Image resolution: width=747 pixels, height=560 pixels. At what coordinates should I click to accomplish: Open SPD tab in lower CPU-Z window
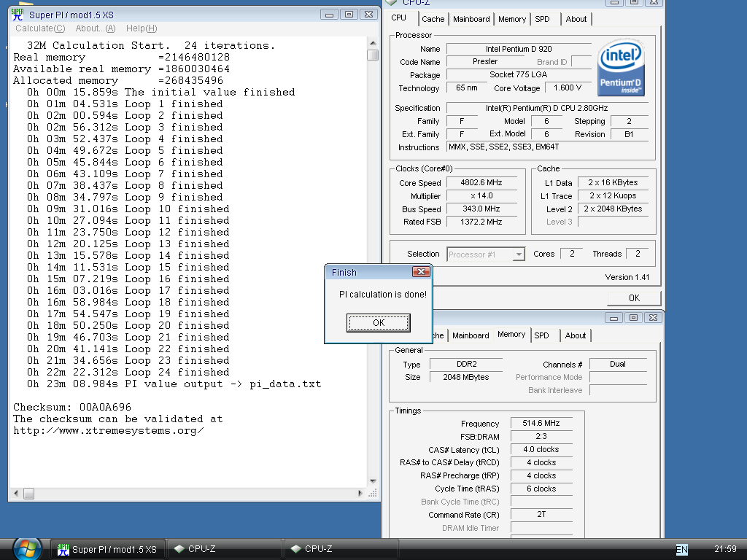tap(542, 335)
